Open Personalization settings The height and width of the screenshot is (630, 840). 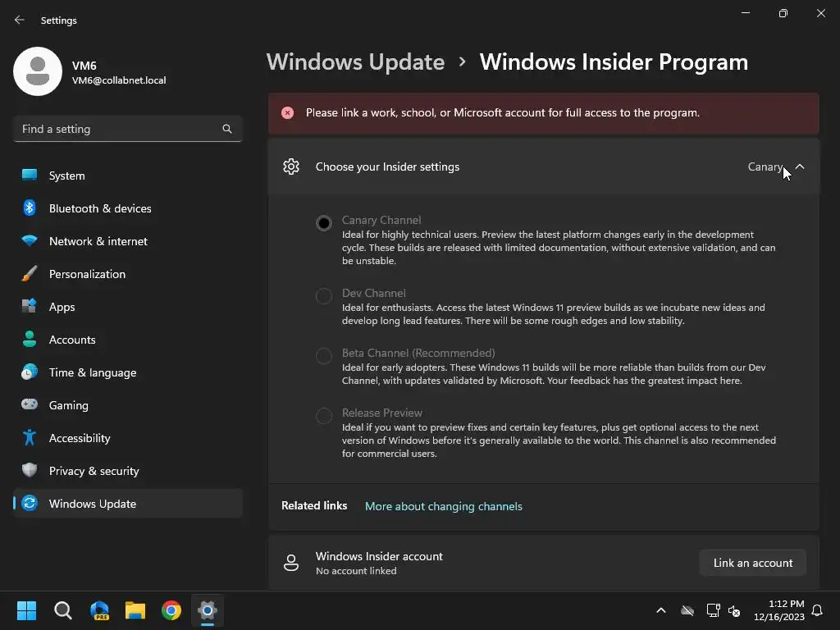[127, 274]
